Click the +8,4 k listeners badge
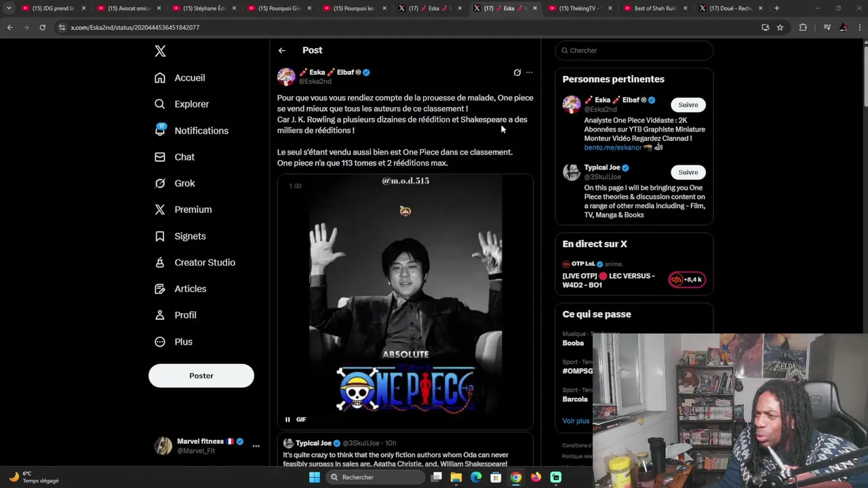The image size is (868, 488). click(686, 280)
